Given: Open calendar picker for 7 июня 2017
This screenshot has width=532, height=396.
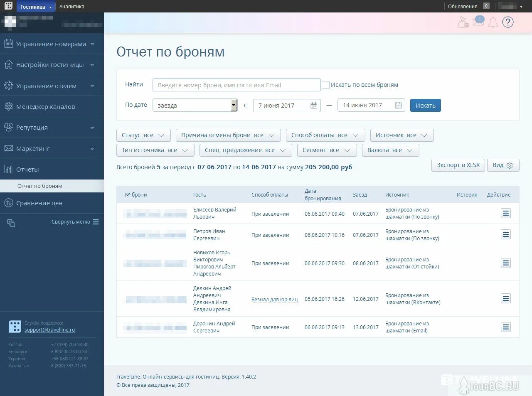Looking at the screenshot, I should coord(314,106).
